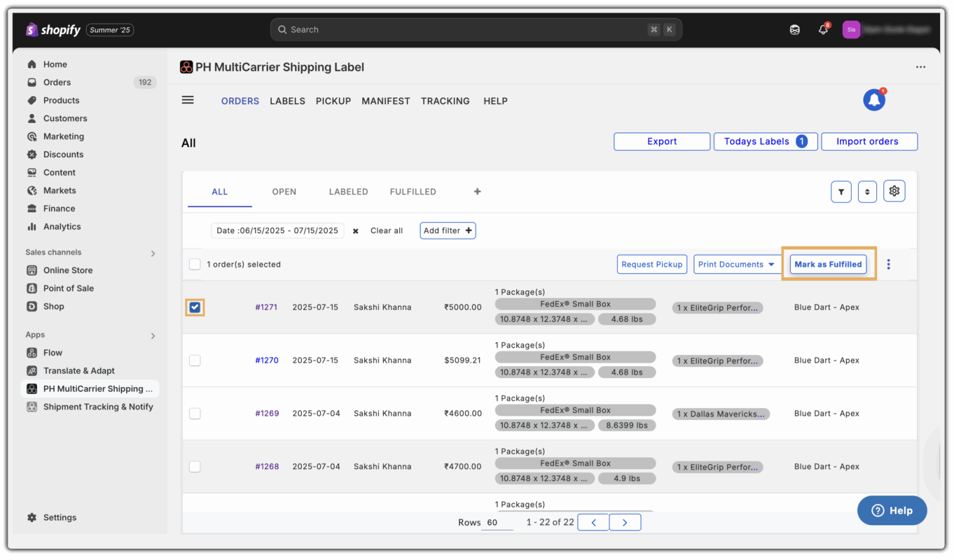The width and height of the screenshot is (954, 560).
Task: Click Shipment Tracking & Notify icon
Action: coord(32,407)
